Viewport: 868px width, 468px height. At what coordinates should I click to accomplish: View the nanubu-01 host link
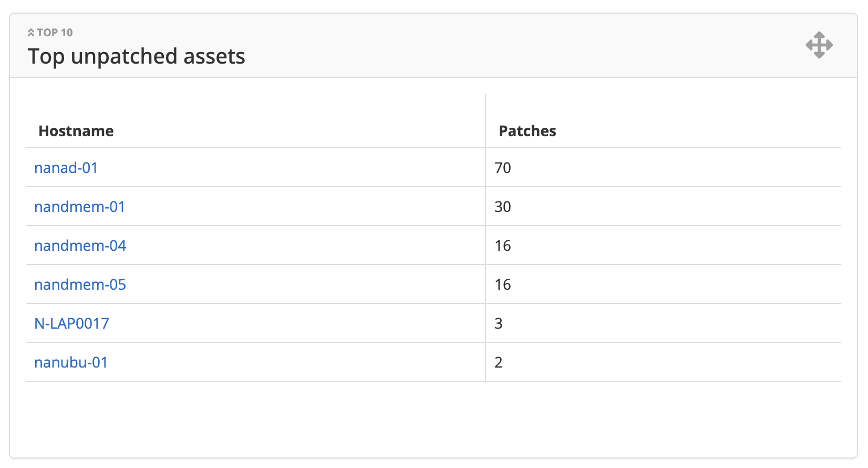click(x=71, y=362)
